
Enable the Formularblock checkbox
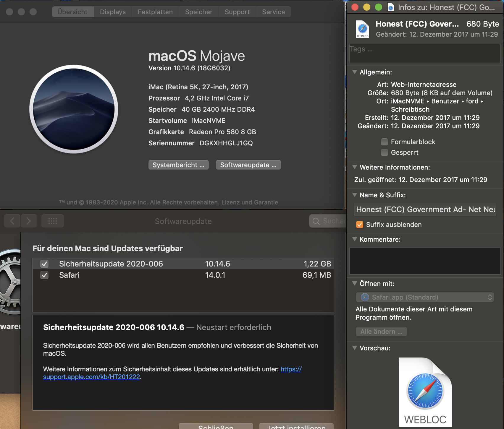[385, 142]
